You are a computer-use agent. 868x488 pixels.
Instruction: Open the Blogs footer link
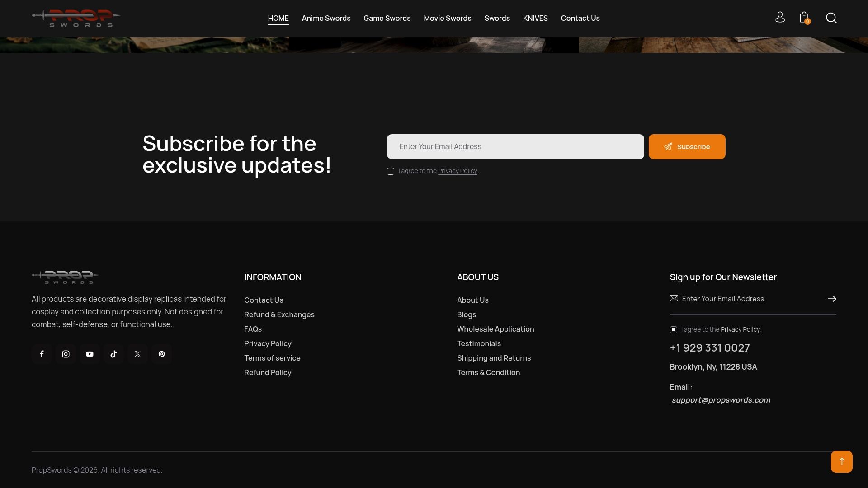pyautogui.click(x=467, y=314)
